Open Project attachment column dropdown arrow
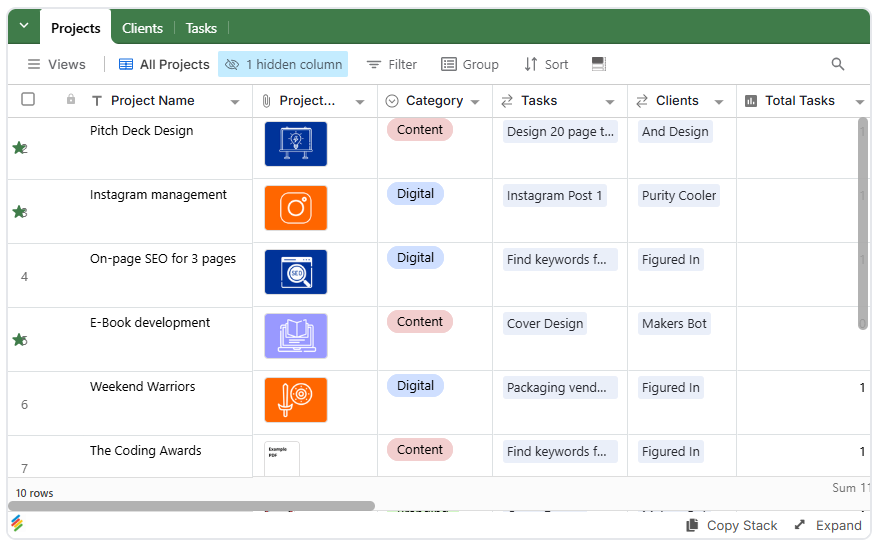The width and height of the screenshot is (890, 547). coord(360,102)
